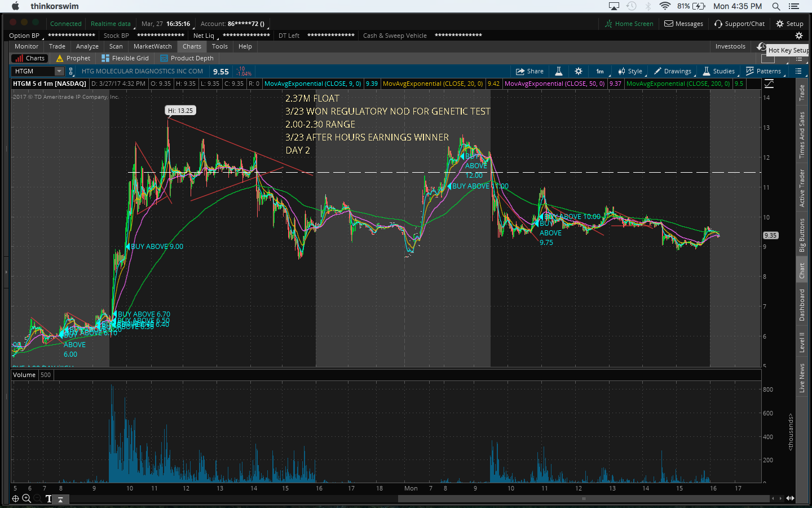Click the zoom in magnifier icon
Image resolution: width=812 pixels, height=508 pixels.
click(27, 498)
